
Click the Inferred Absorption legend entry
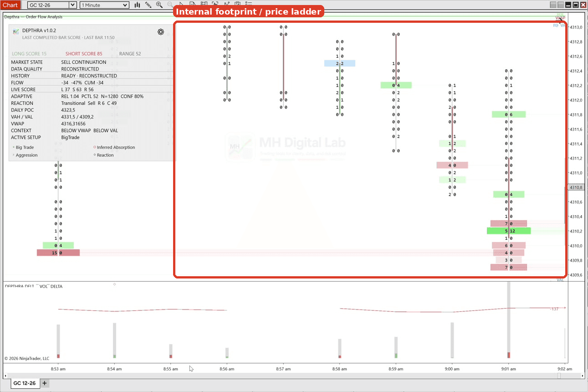114,147
